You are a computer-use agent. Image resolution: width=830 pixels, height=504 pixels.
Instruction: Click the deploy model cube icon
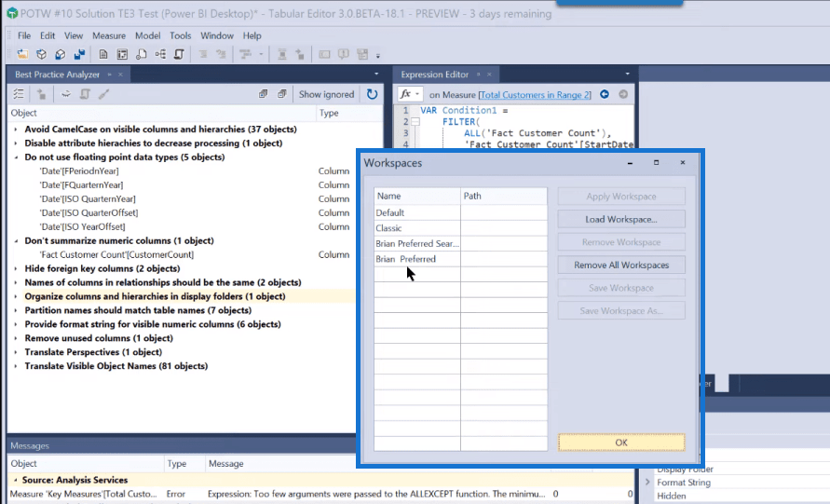click(x=61, y=54)
